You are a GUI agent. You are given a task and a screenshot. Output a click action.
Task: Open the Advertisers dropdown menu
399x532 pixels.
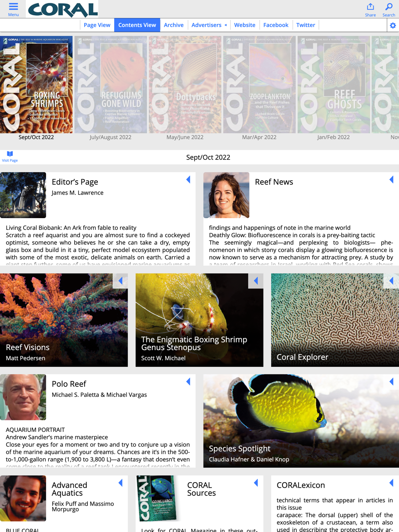coord(209,25)
